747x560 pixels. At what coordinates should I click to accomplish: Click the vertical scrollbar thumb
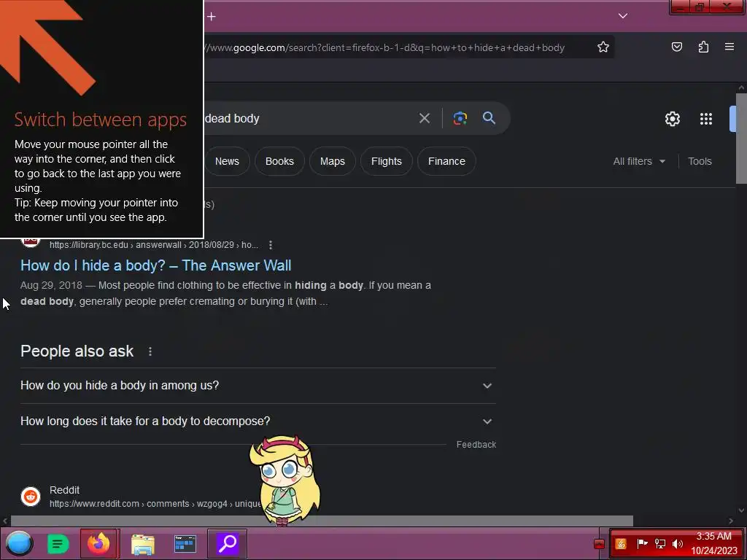pyautogui.click(x=741, y=138)
